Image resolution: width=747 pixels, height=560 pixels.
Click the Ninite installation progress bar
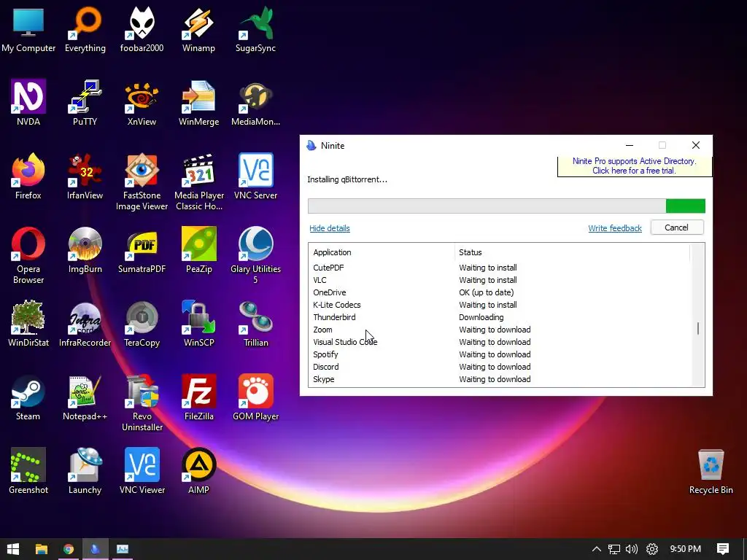click(x=506, y=206)
